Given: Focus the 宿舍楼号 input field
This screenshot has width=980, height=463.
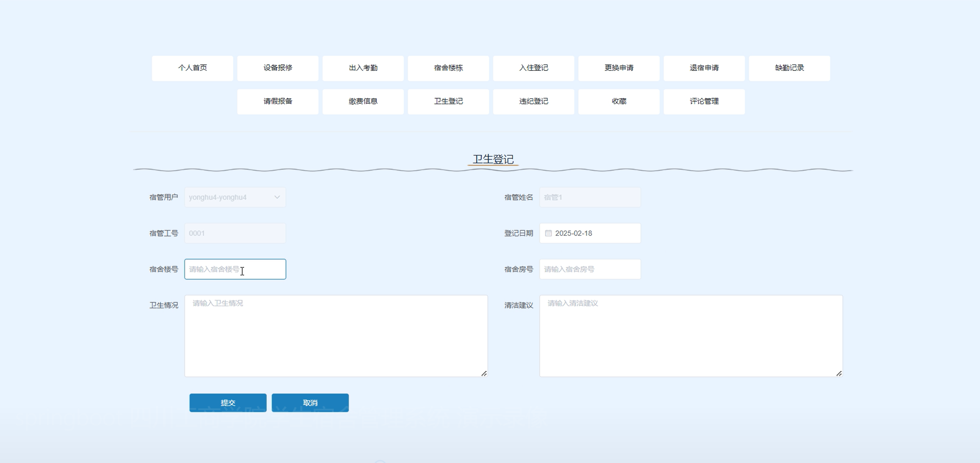Looking at the screenshot, I should tap(235, 269).
